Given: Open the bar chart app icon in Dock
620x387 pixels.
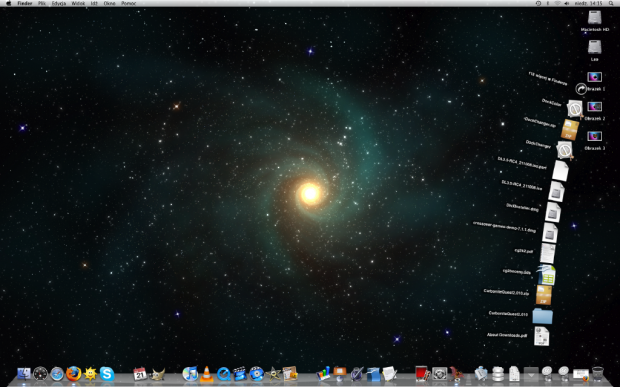Looking at the screenshot, I should [x=323, y=374].
